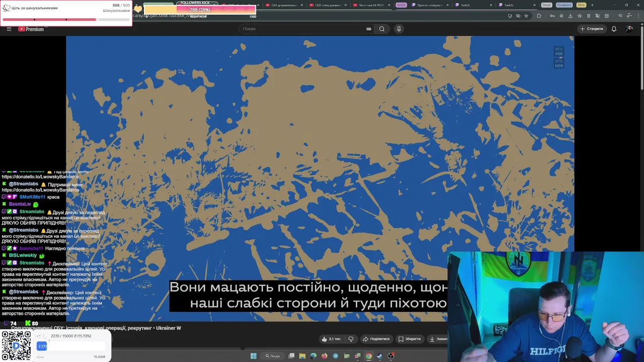Viewport: 644px width, 362px height.
Task: Click chat username 'SMoKiMo11'
Action: [32, 197]
